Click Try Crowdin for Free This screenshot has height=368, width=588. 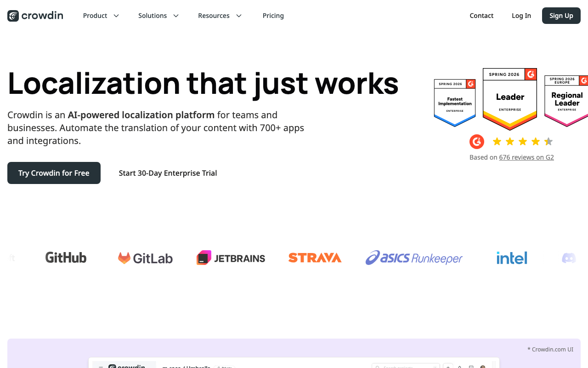54,173
